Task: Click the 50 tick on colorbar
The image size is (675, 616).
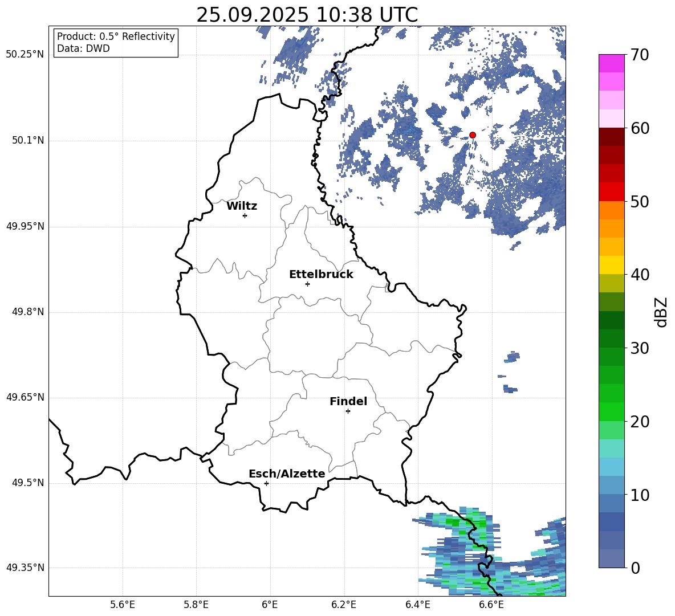Action: pyautogui.click(x=640, y=201)
